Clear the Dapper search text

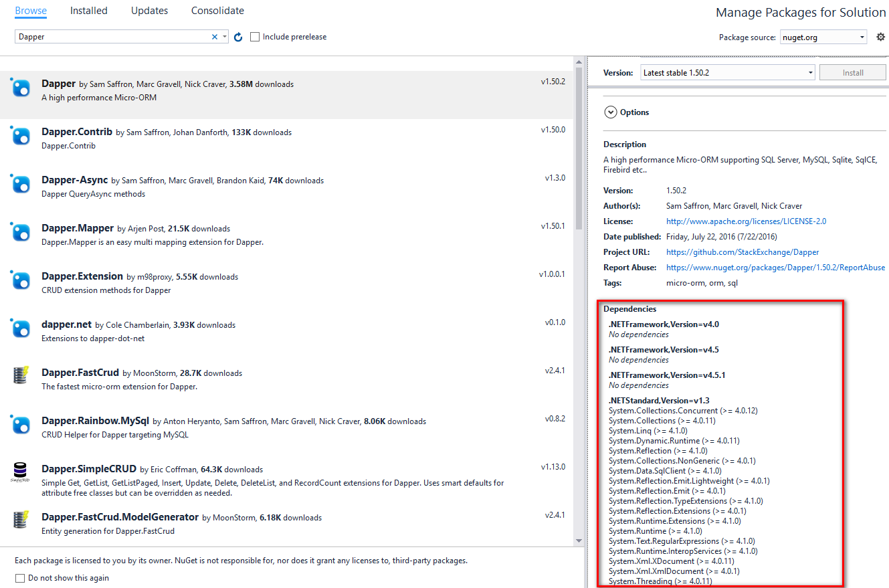click(x=215, y=37)
